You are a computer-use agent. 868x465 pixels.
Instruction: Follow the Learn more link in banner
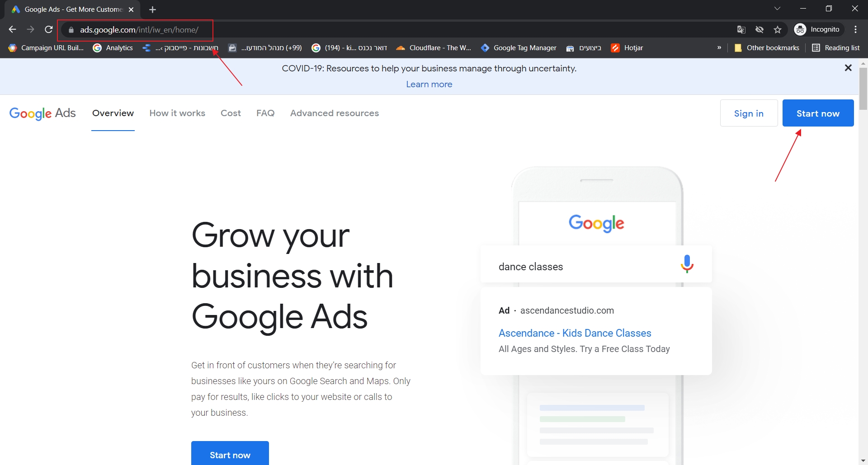[x=429, y=85]
